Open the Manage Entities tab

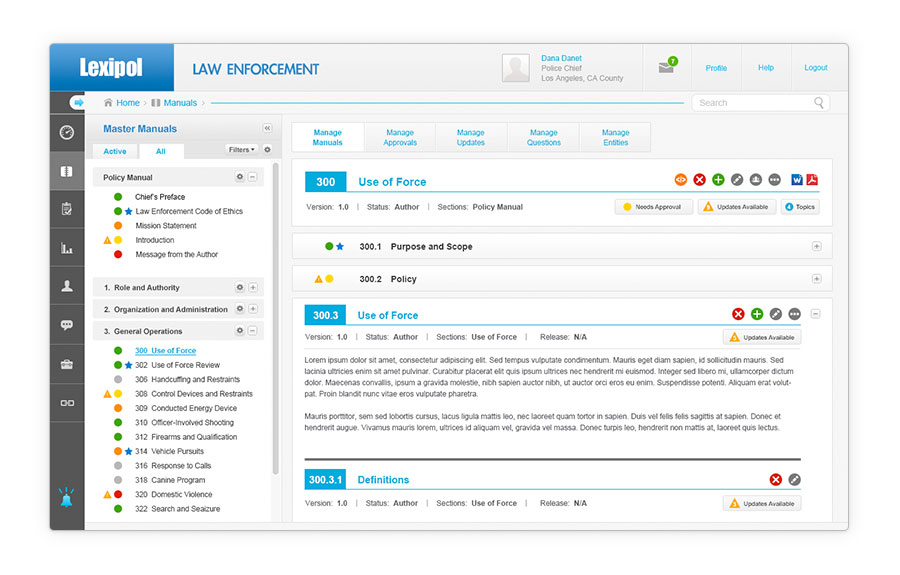616,137
